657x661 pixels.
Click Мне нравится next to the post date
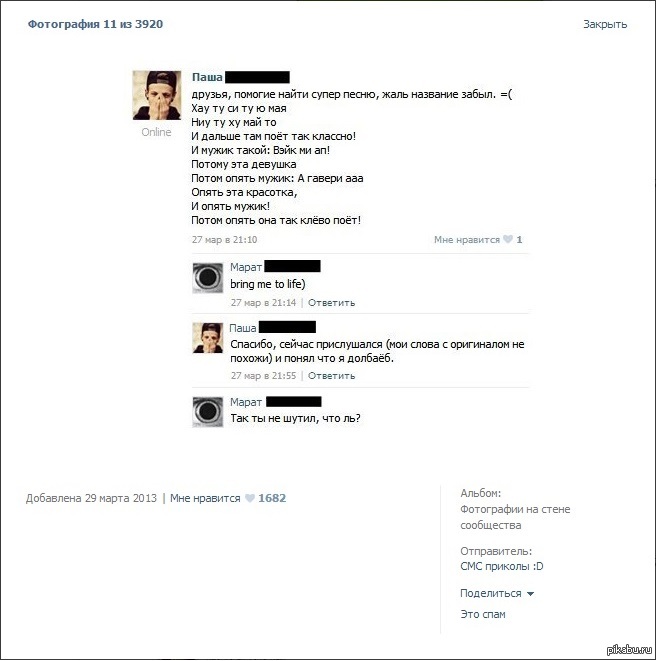205,498
